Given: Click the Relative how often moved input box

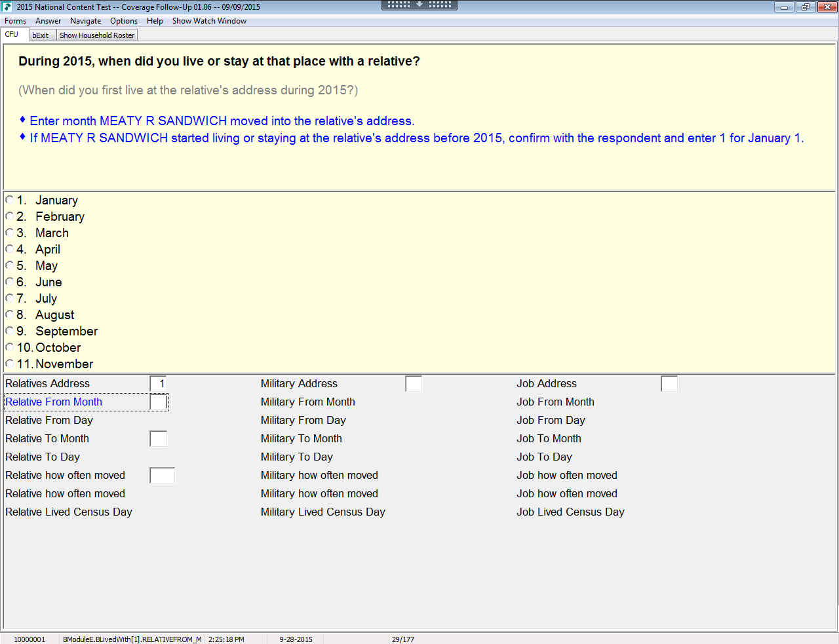Looking at the screenshot, I should point(163,476).
